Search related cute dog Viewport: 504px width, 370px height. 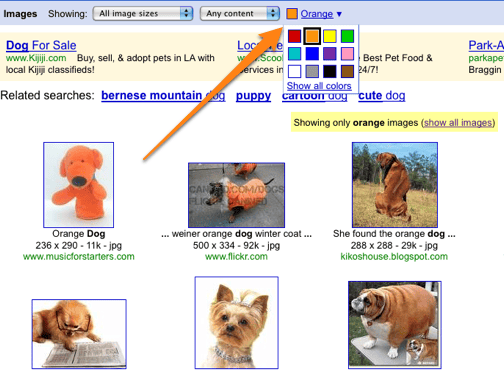(x=382, y=96)
